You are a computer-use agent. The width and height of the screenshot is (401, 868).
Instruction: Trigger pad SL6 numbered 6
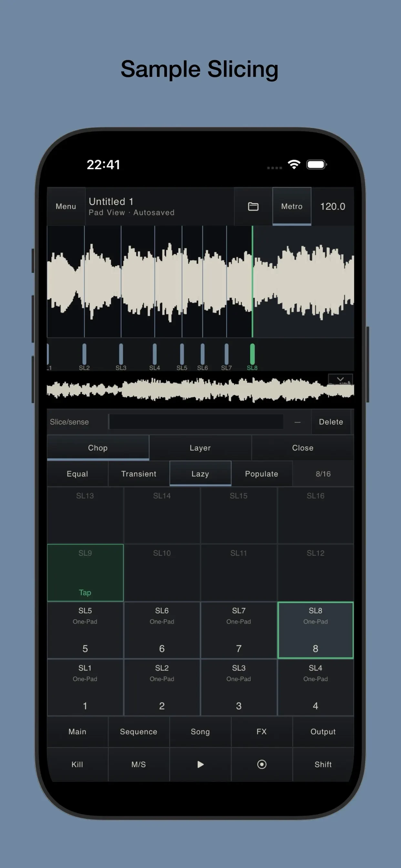[x=162, y=630]
